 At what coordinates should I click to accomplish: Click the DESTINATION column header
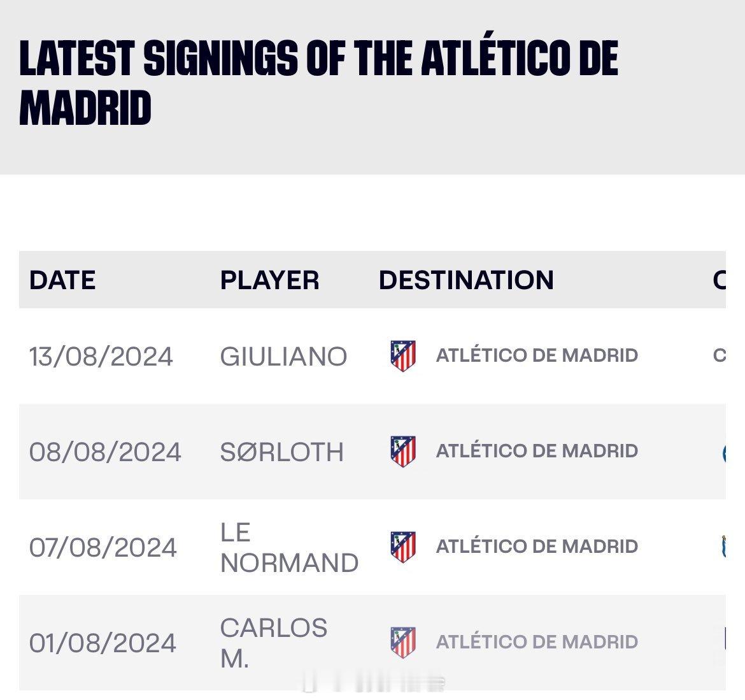pos(466,280)
